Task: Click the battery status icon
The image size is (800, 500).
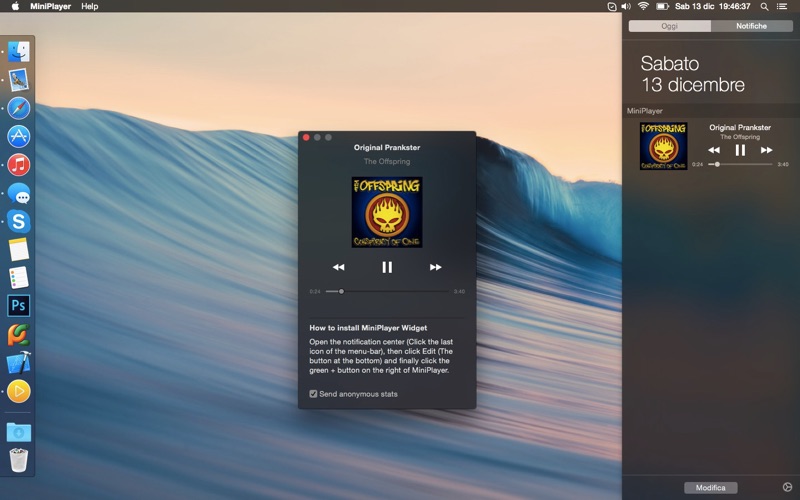Action: click(662, 6)
